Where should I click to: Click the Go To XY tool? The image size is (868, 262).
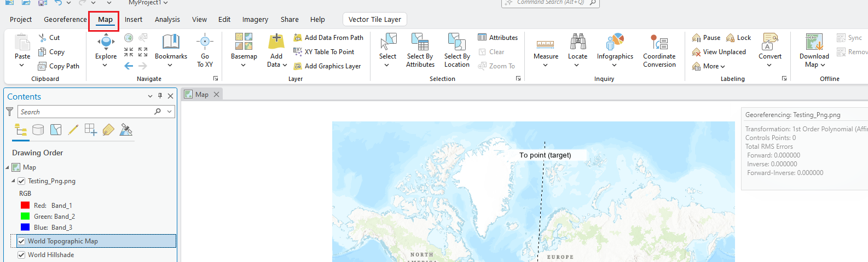click(205, 50)
